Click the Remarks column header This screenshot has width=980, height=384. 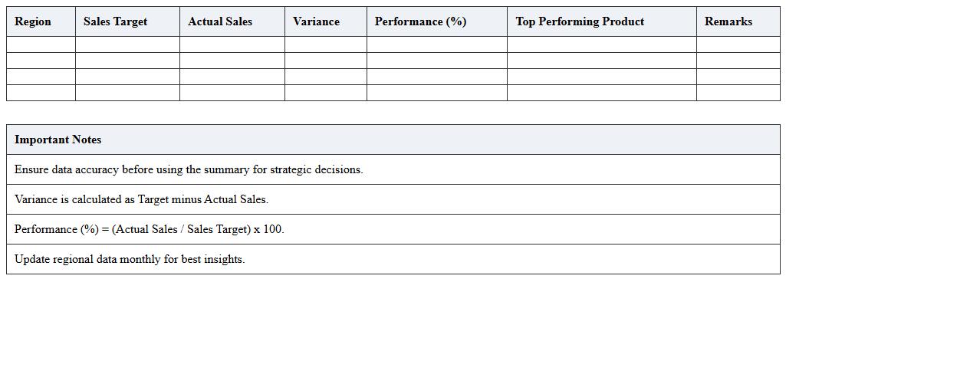[728, 21]
